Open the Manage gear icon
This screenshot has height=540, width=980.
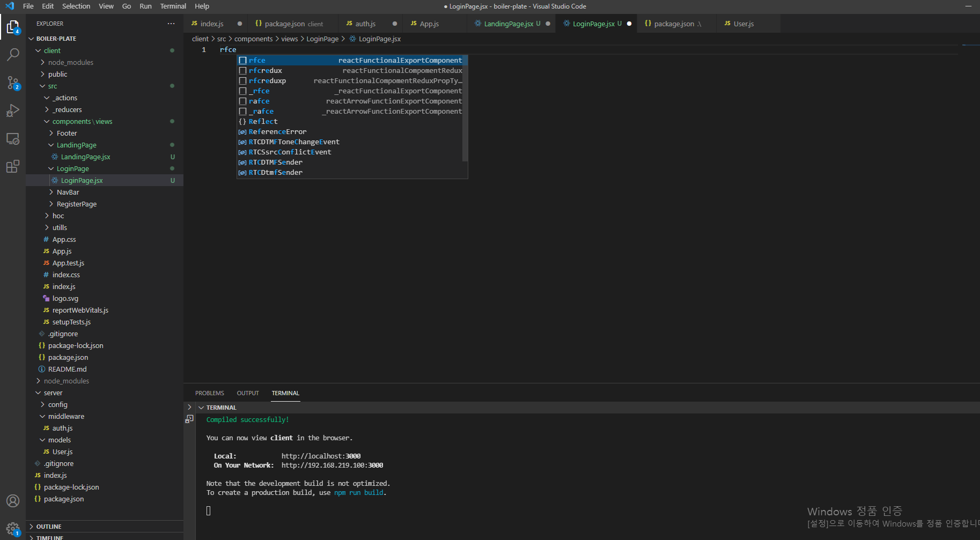coord(13,529)
